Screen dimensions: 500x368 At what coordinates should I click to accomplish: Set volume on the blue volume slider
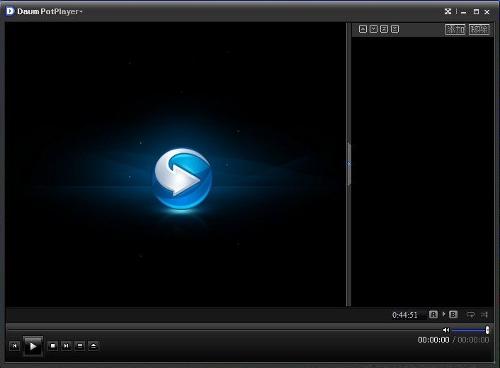[470, 330]
